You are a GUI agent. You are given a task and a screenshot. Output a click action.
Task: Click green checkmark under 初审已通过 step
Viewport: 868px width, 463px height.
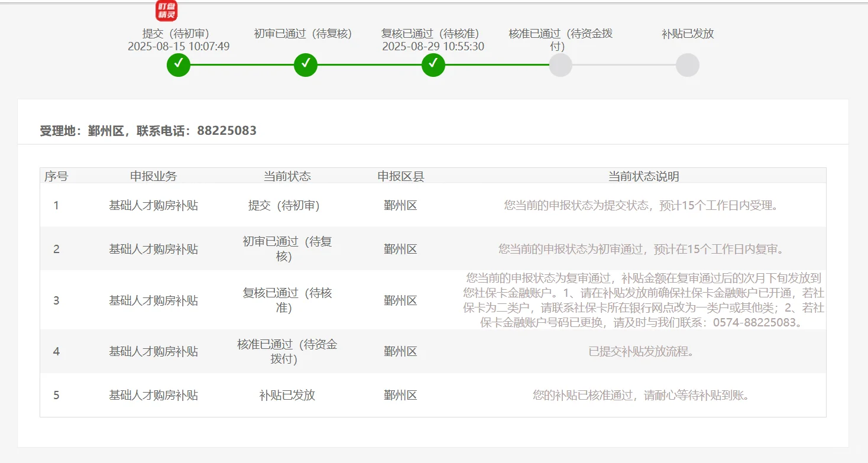(306, 64)
